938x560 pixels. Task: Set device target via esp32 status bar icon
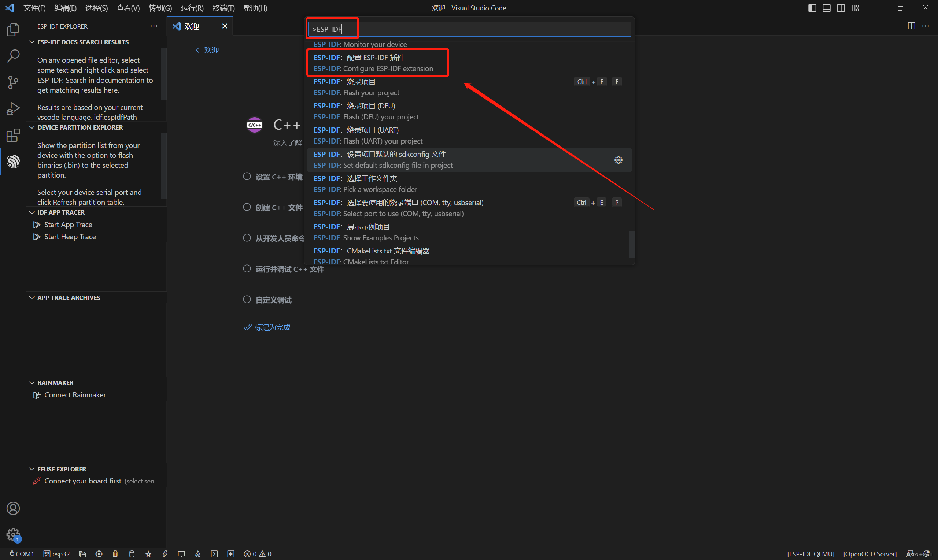coord(57,553)
